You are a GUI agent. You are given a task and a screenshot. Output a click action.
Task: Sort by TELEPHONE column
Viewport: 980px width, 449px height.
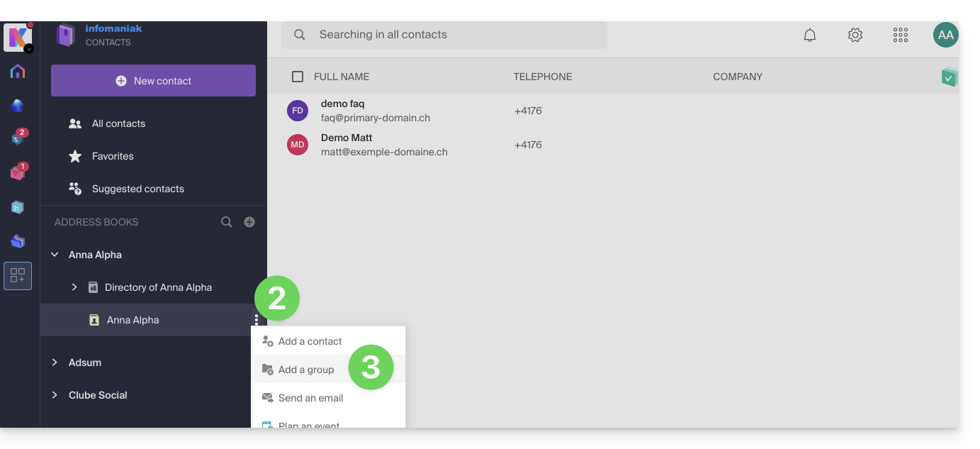point(543,77)
